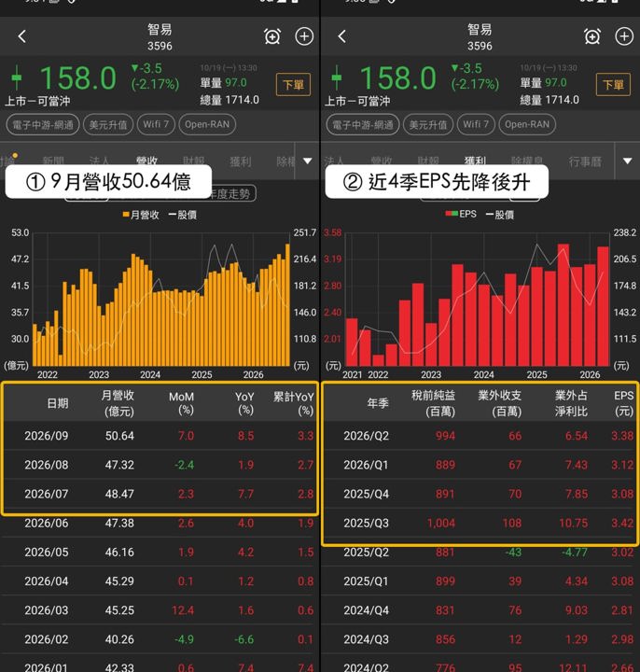Select 美元升值 tag on EPS screen
This screenshot has width=640, height=672.
[x=428, y=125]
